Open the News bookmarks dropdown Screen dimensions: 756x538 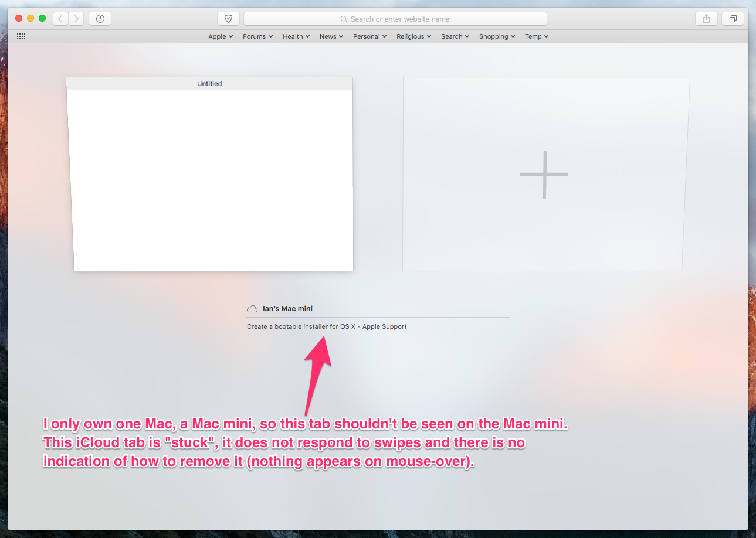tap(331, 36)
